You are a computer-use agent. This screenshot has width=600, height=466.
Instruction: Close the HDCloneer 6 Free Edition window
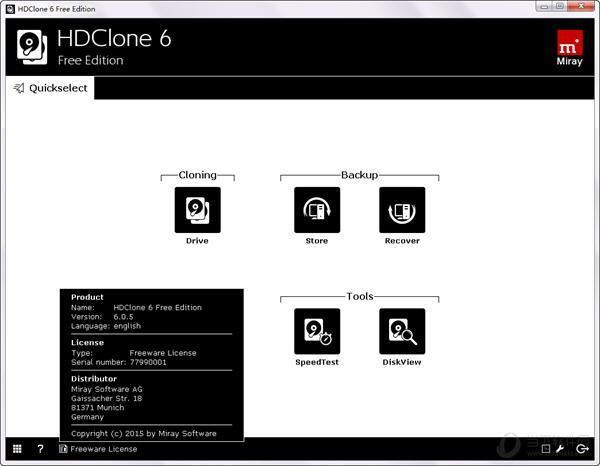click(583, 6)
